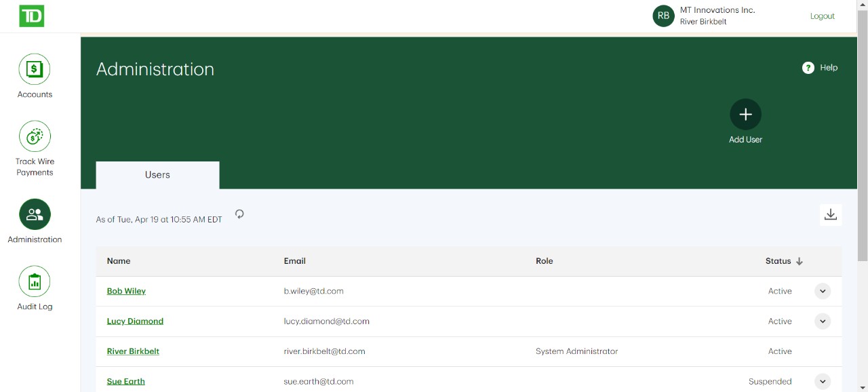Open Bob Wiley's user profile
Viewport: 868px width, 392px height.
point(126,291)
